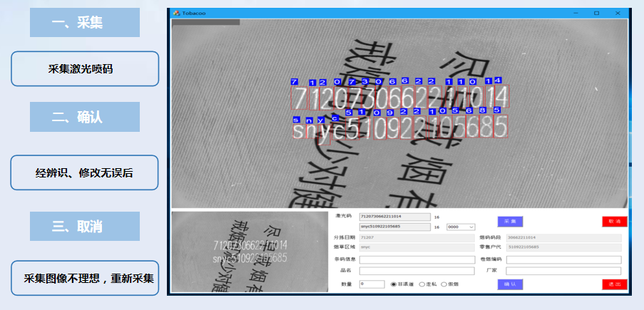Click the 一、采集 step heading

[x=84, y=23]
